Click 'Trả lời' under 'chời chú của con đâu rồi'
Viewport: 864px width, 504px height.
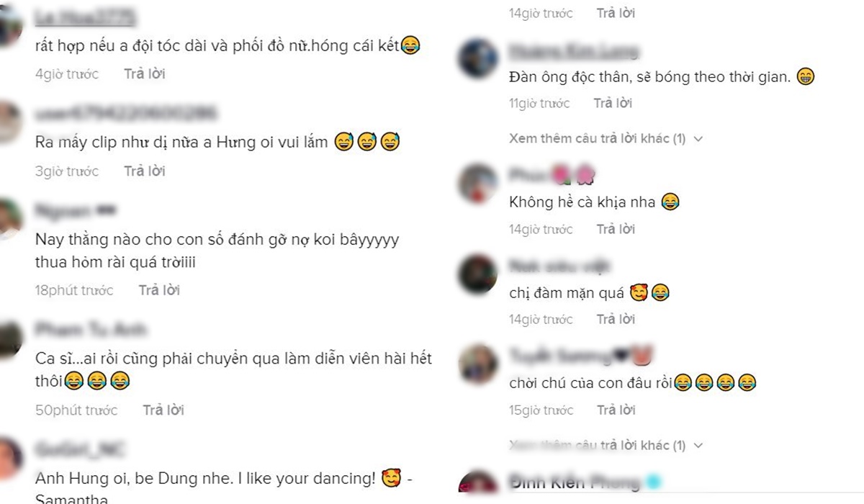tap(616, 410)
